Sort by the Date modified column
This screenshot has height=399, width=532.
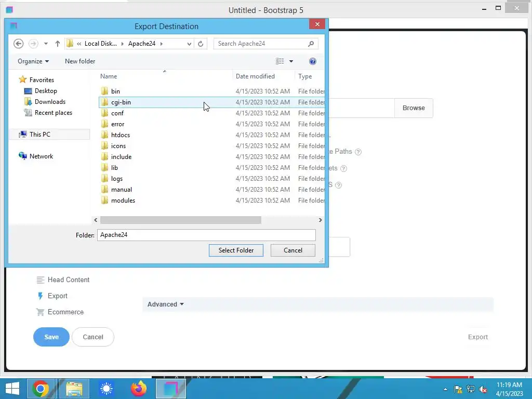[255, 76]
